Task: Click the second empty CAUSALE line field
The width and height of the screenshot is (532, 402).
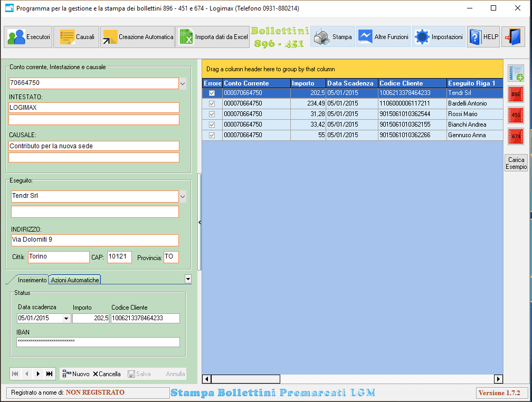Action: click(94, 157)
